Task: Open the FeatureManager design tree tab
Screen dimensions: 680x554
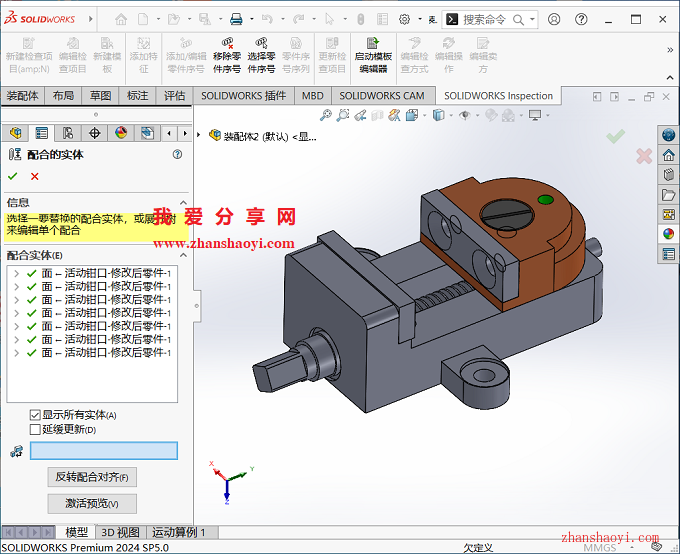Action: 16,133
